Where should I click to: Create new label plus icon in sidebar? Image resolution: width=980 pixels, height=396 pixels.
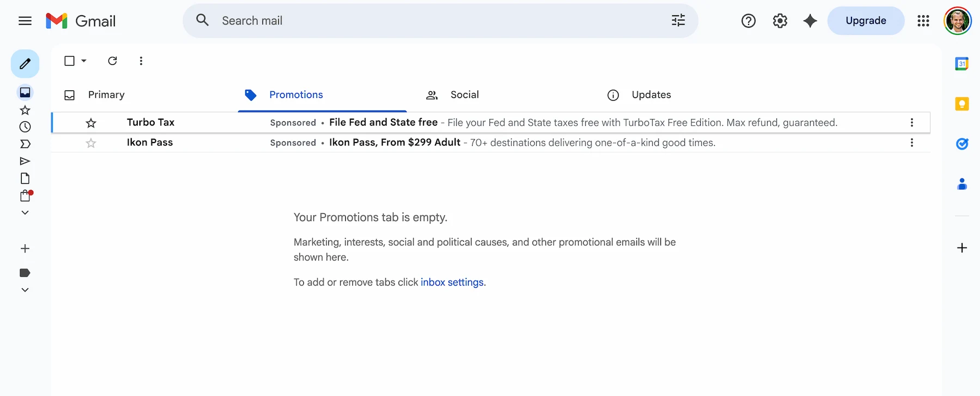(25, 249)
